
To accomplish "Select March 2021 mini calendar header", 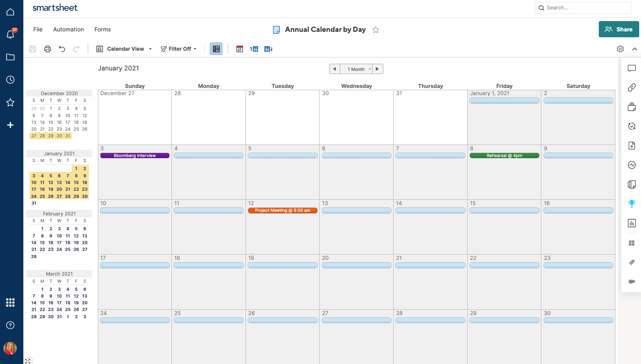I will pos(59,274).
